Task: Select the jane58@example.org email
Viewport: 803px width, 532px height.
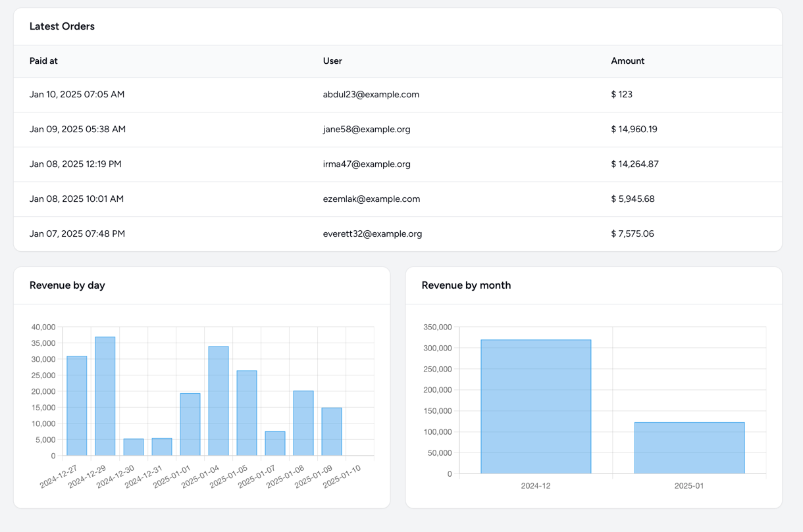Action: coord(367,130)
